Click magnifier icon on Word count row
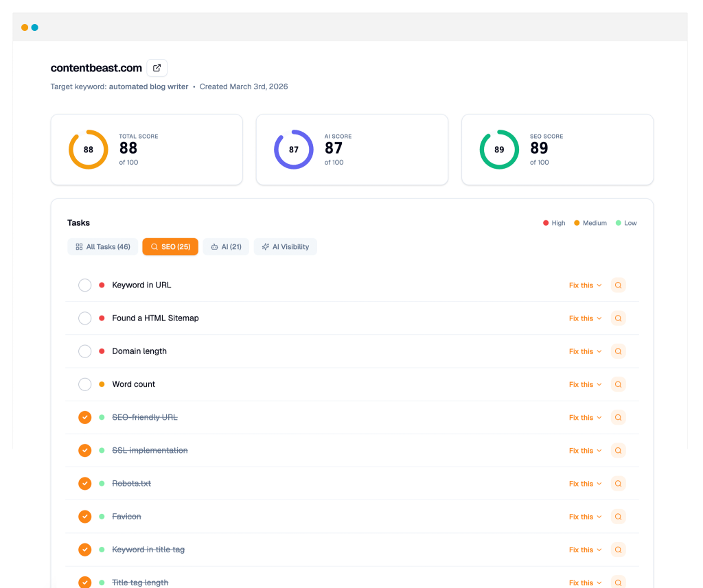Screen dimensions: 703x588 (x=618, y=384)
